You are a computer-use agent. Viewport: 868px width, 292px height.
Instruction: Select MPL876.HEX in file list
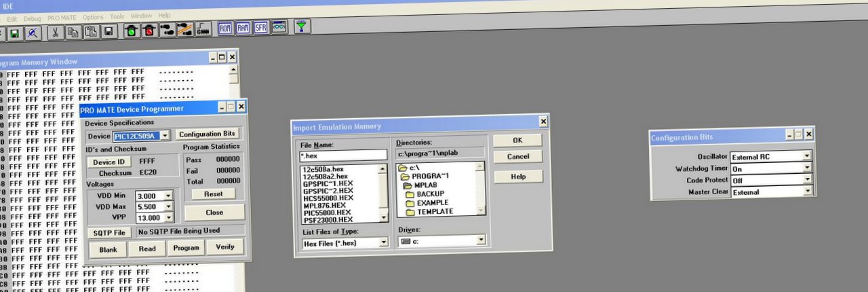pyautogui.click(x=324, y=205)
